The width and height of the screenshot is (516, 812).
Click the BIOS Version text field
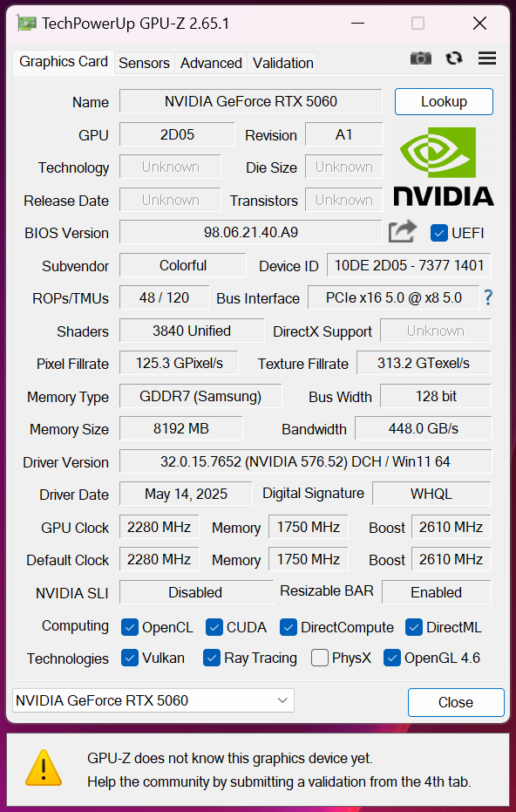coord(250,232)
